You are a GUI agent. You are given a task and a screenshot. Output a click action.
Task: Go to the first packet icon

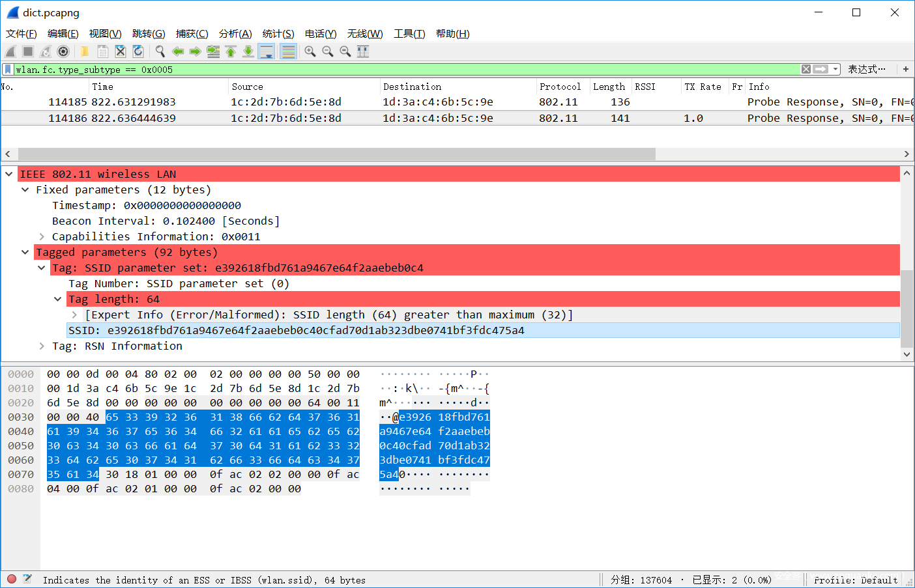click(231, 51)
